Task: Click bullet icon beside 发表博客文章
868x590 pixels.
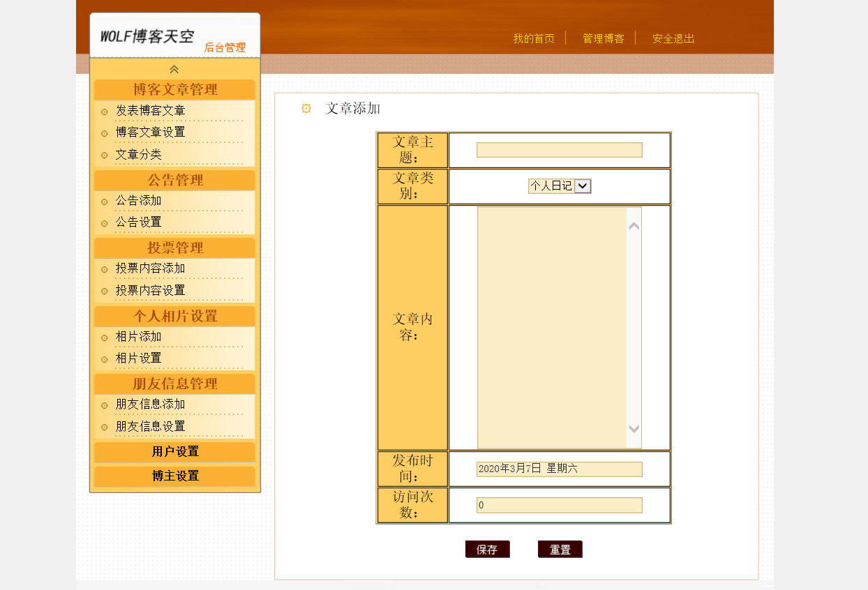Action: pyautogui.click(x=104, y=112)
